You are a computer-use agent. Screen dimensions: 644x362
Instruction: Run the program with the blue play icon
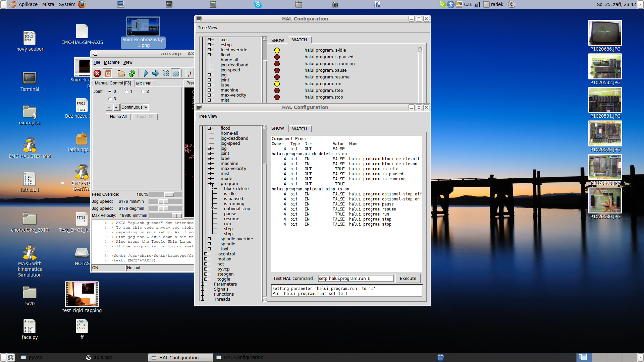(x=146, y=73)
